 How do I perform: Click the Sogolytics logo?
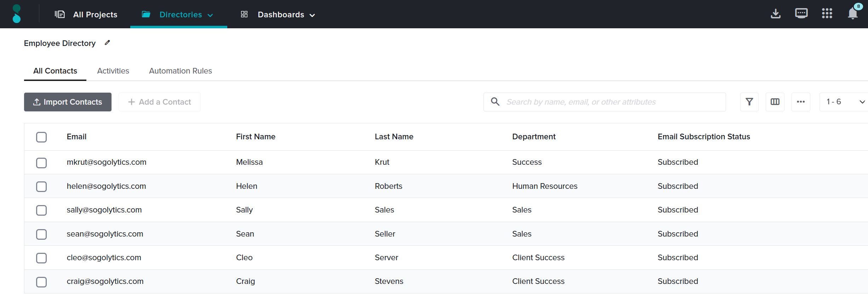pos(17,14)
